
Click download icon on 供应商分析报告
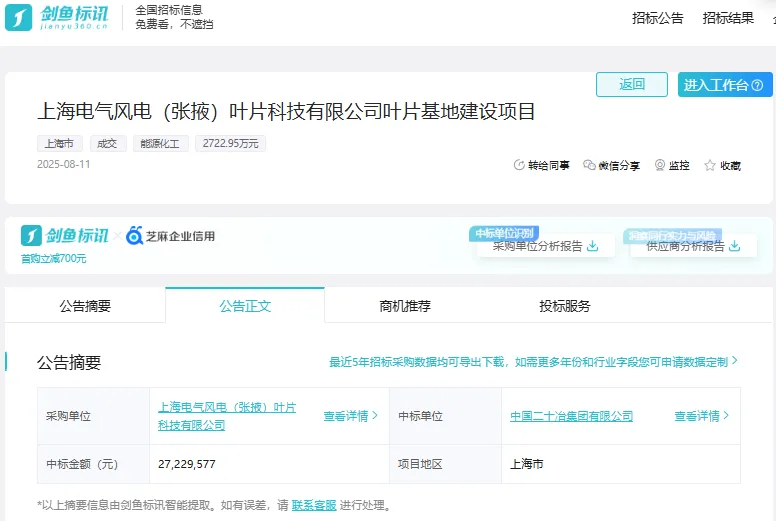coord(736,246)
